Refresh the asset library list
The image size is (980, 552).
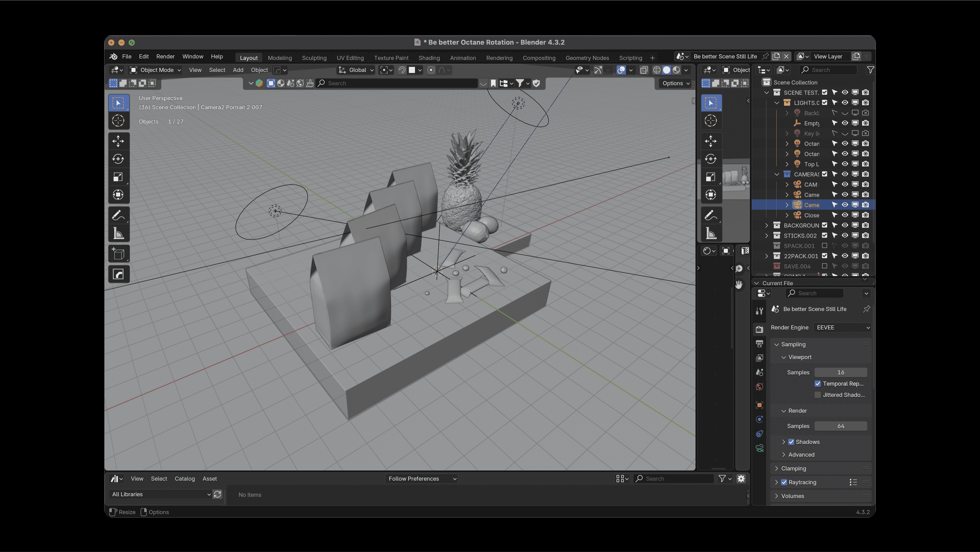218,494
